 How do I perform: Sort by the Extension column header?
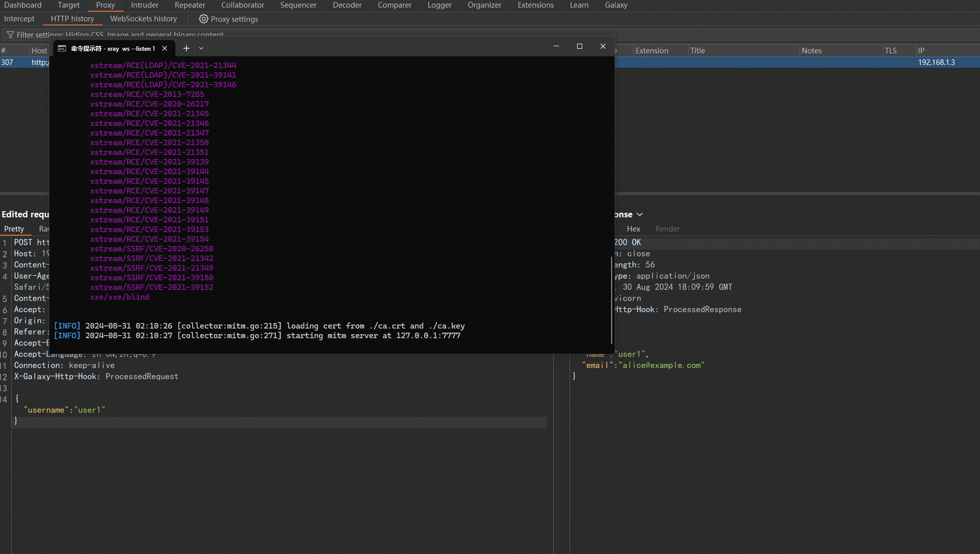pyautogui.click(x=652, y=51)
